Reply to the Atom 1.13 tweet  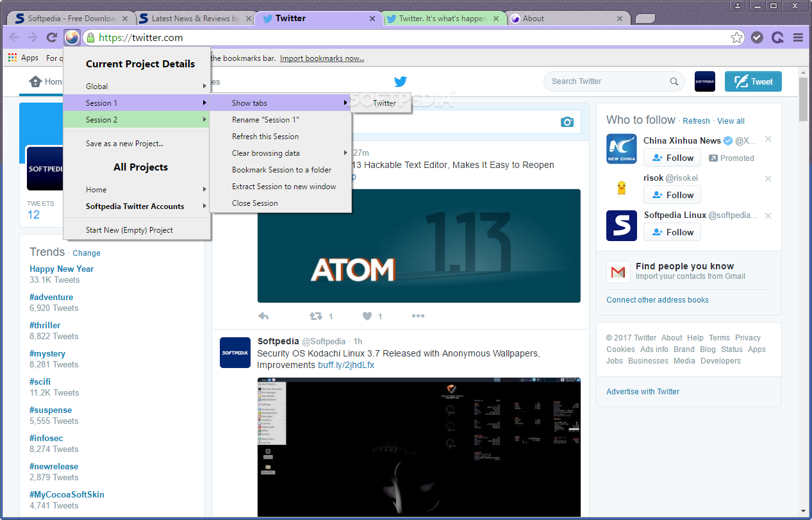point(263,316)
